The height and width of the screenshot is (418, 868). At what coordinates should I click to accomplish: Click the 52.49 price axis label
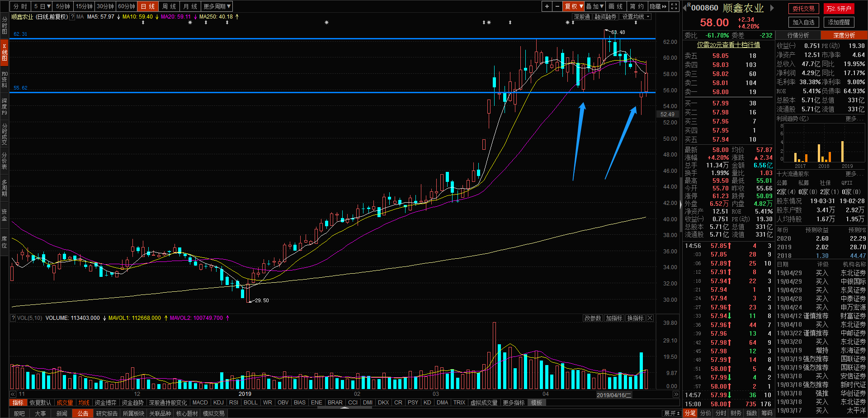click(x=667, y=114)
